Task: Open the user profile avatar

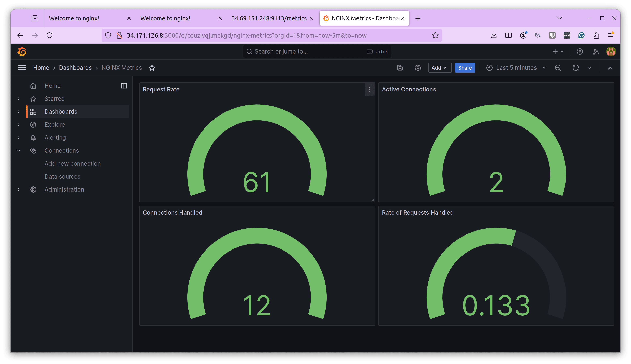Action: point(611,51)
